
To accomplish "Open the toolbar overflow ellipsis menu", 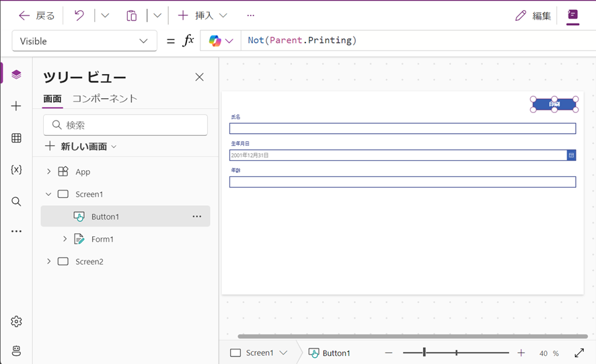I will [250, 15].
